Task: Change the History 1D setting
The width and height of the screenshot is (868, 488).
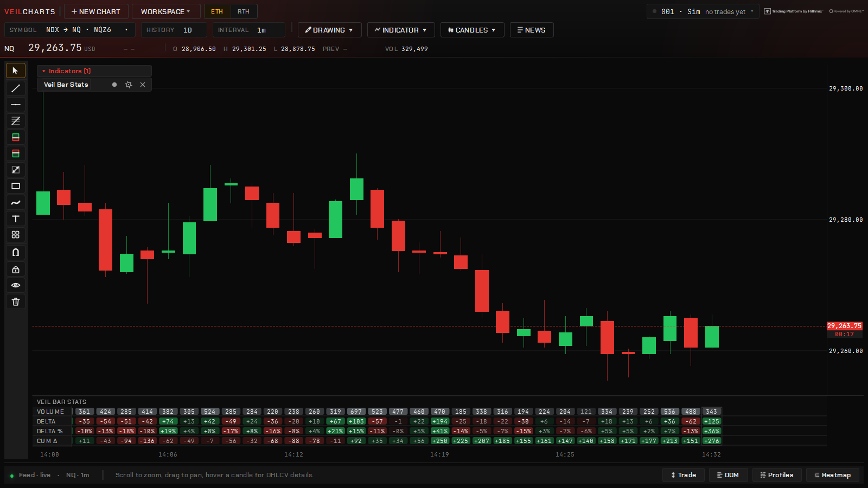Action: (x=174, y=30)
